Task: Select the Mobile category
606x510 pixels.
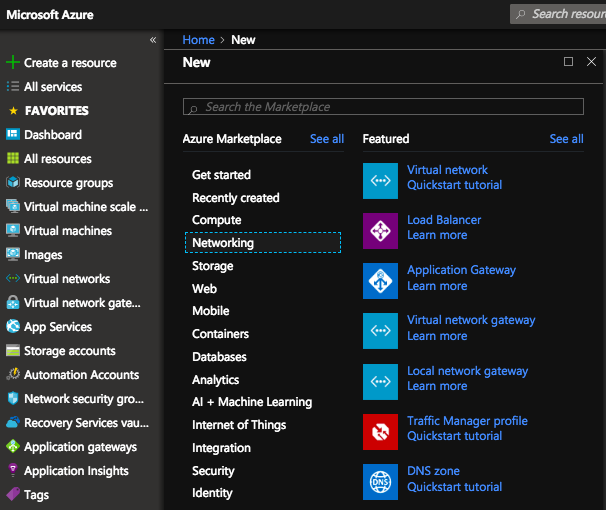Action: coord(211,311)
